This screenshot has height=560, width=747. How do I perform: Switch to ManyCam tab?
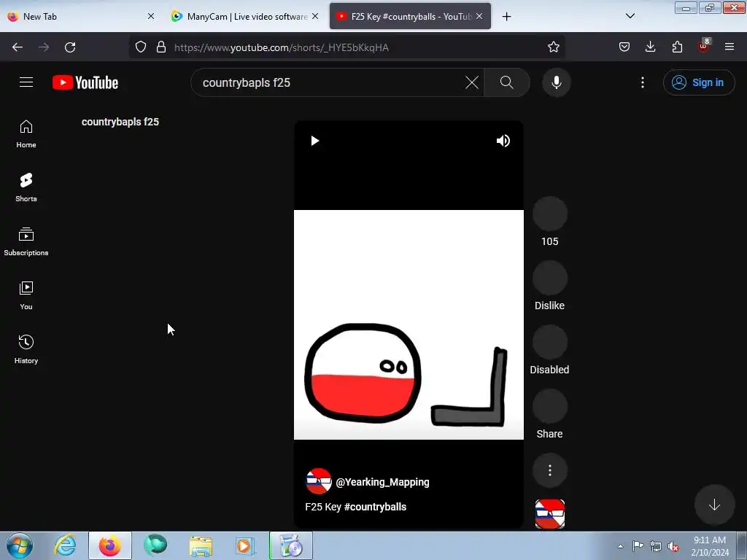pos(244,16)
